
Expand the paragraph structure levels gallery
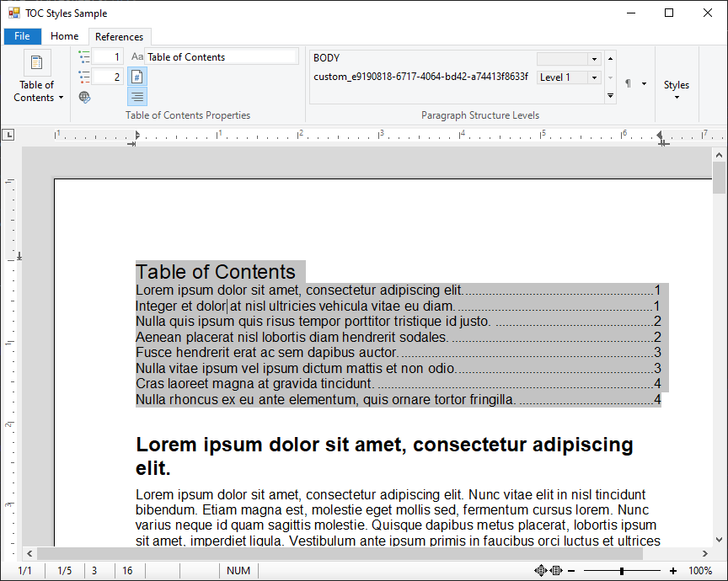(611, 96)
